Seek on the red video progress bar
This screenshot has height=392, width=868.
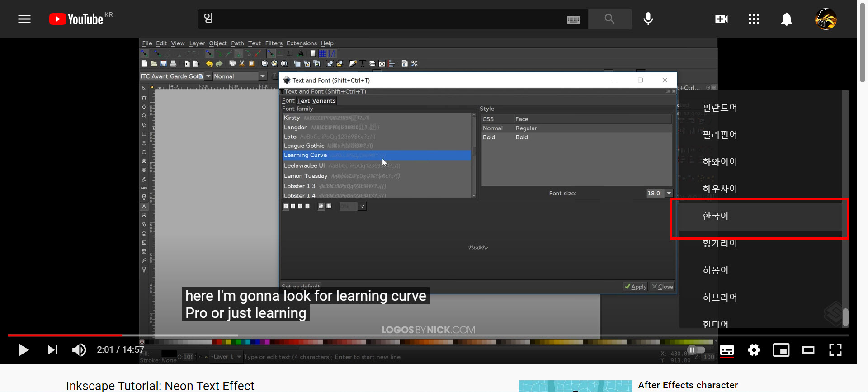coord(65,335)
